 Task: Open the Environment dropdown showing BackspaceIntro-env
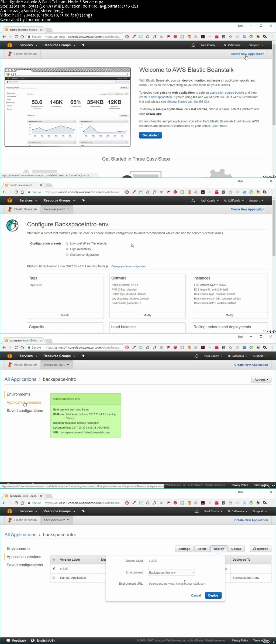pyautogui.click(x=171, y=572)
